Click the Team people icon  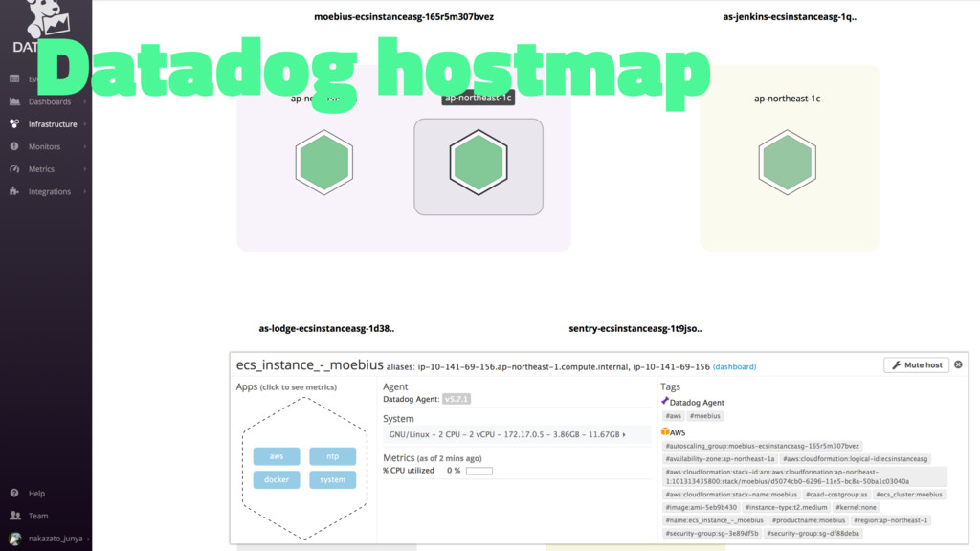pos(15,516)
